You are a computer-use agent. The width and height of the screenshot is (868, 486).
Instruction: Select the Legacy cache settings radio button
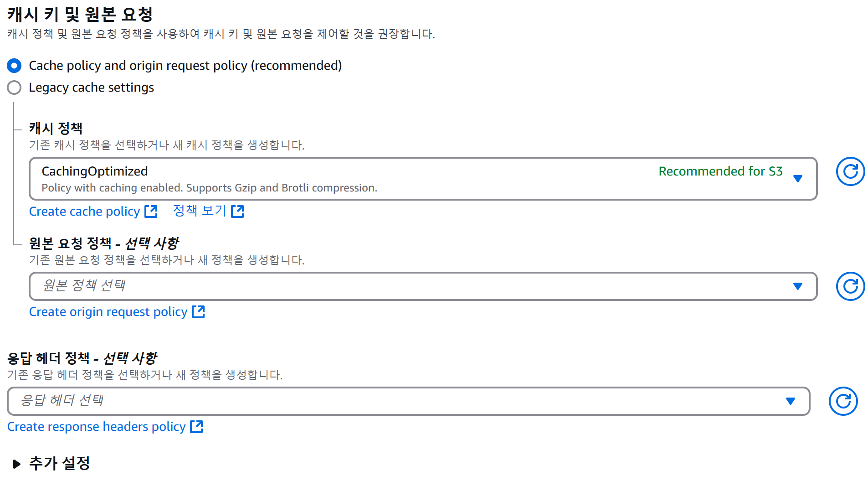pos(14,88)
